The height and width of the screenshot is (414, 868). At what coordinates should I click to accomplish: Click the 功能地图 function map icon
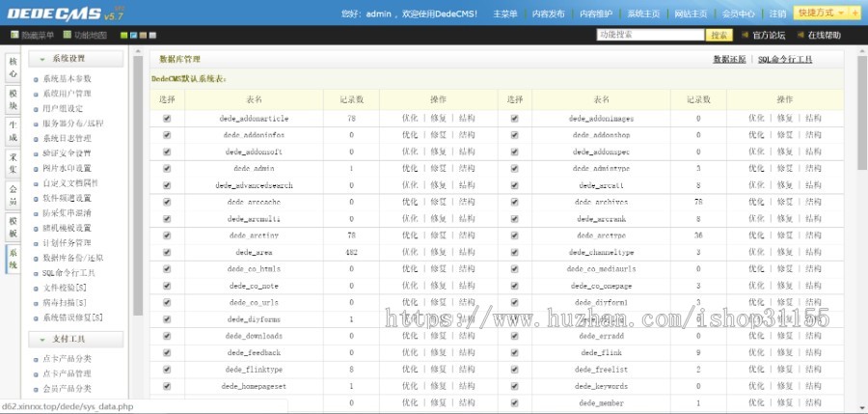[67, 35]
